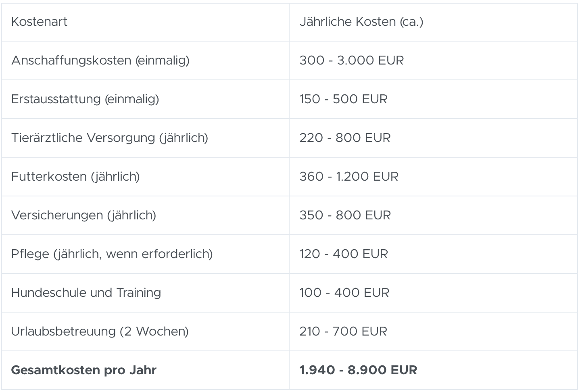
Task: Select the 360 - 1.200 EUR cell
Action: point(349,177)
